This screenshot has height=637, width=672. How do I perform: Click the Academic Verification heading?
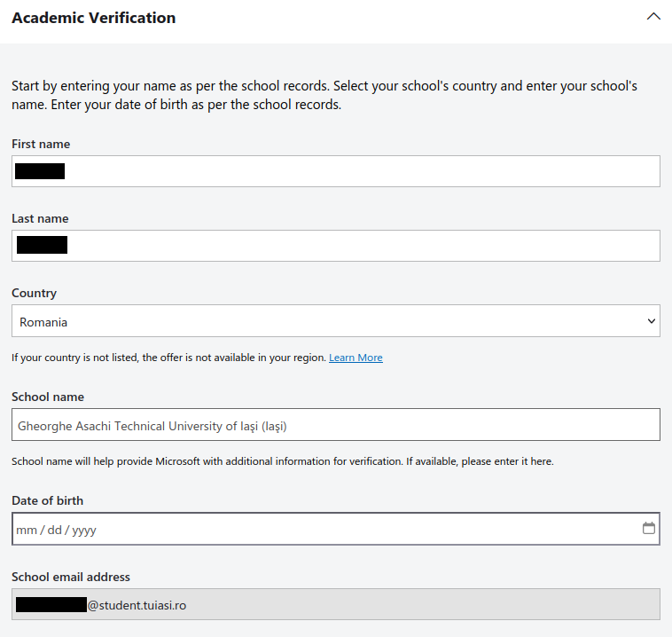coord(93,18)
